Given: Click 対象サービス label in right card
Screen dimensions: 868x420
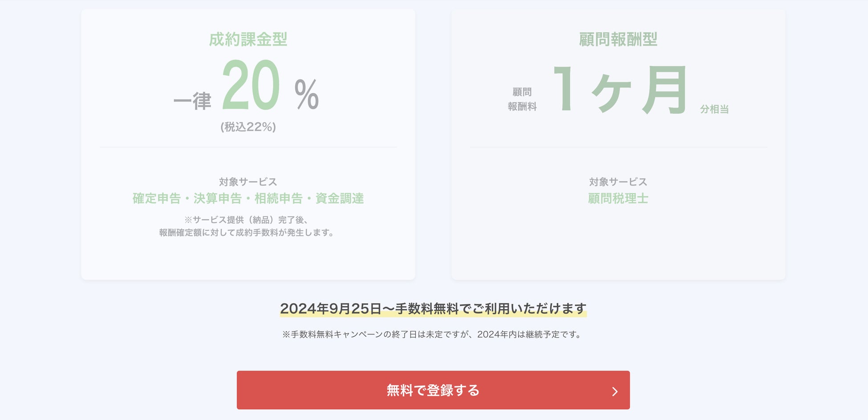Looking at the screenshot, I should pos(618,182).
